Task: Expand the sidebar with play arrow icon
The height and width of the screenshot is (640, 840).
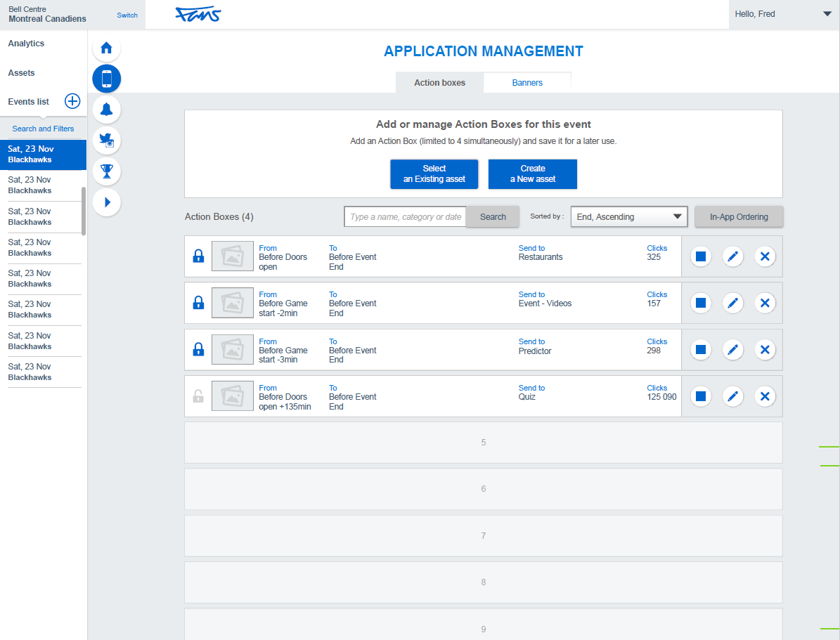Action: pos(107,202)
